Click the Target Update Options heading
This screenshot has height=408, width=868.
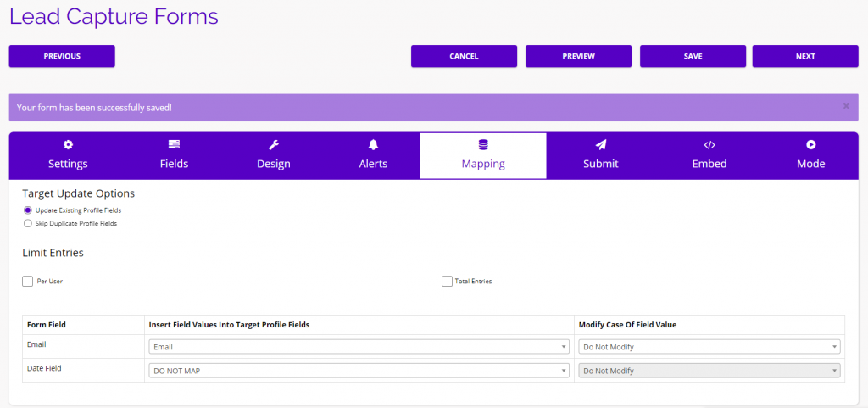(79, 193)
